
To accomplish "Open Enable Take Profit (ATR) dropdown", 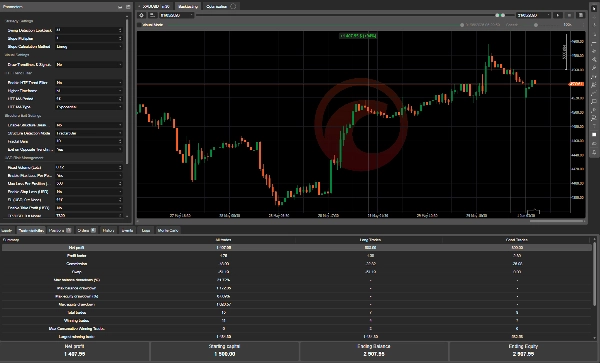I will (88, 208).
